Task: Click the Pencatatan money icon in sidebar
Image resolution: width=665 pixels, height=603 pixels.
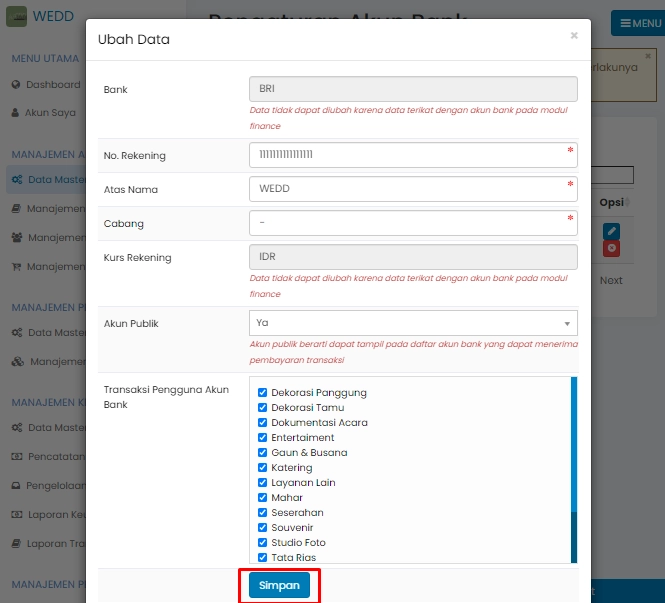Action: [x=16, y=456]
